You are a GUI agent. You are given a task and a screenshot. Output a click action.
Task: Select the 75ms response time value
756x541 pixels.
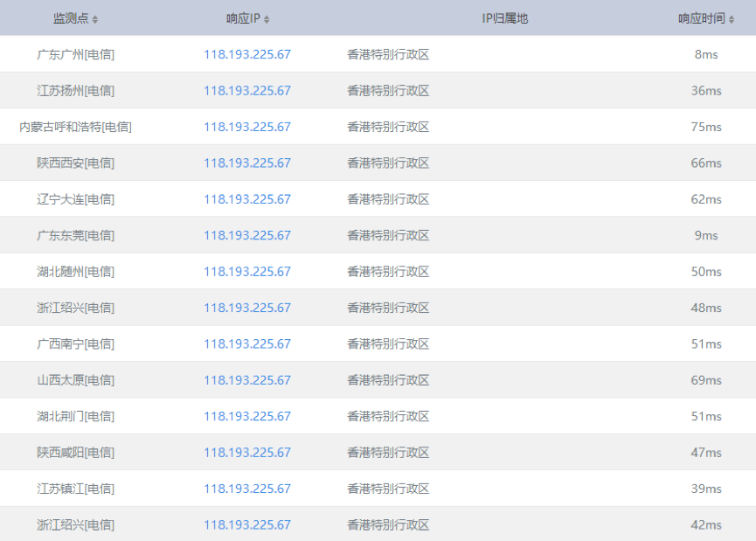pyautogui.click(x=706, y=127)
